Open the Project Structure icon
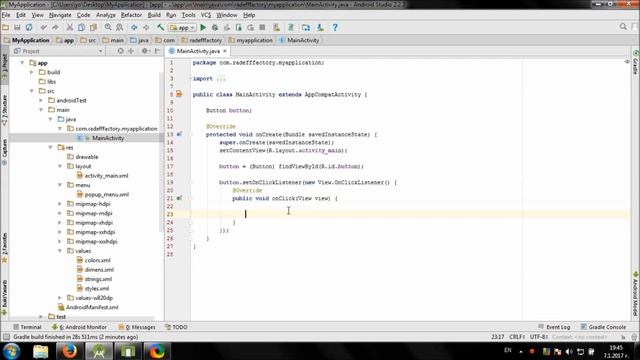This screenshot has width=640, height=360. [x=306, y=27]
